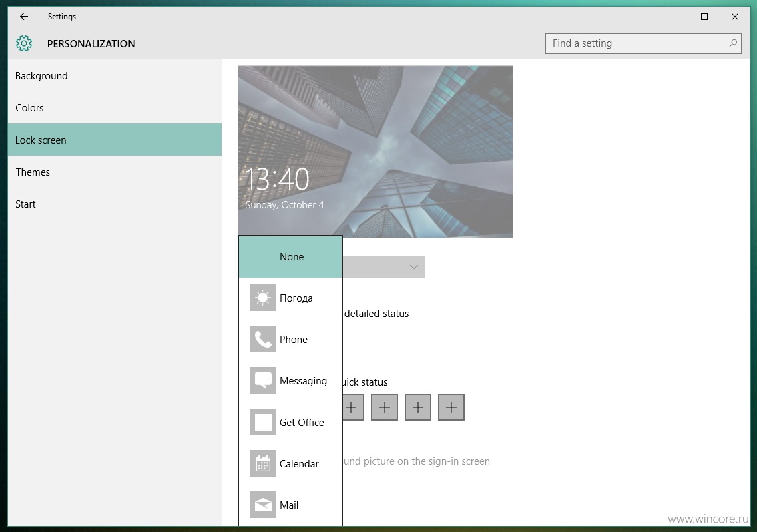Click the back arrow in Settings
Image resolution: width=757 pixels, height=532 pixels.
coord(23,17)
